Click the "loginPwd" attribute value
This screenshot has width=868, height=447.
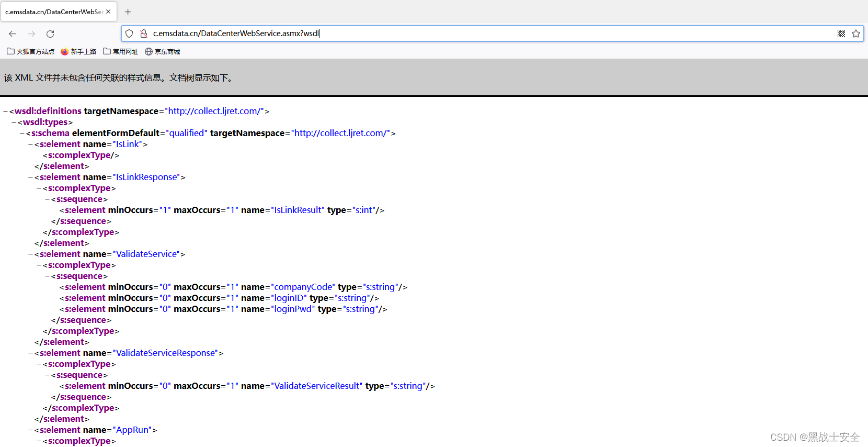tap(293, 309)
